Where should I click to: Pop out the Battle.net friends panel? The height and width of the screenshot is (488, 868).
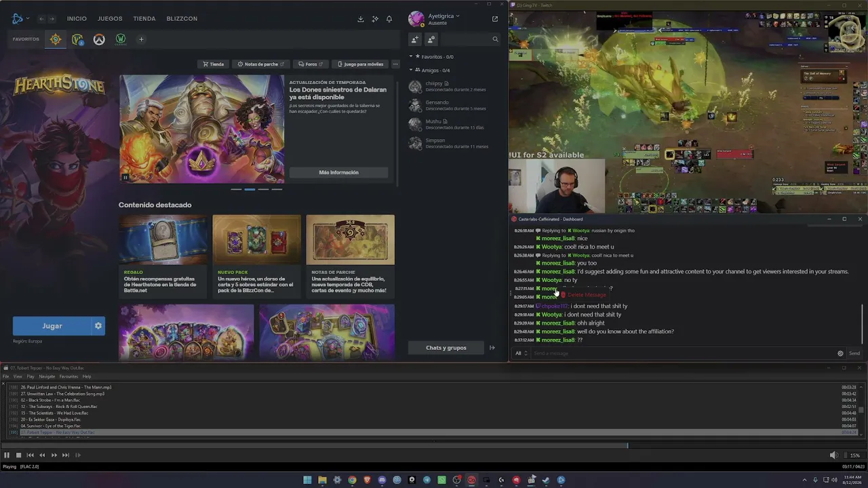[495, 19]
